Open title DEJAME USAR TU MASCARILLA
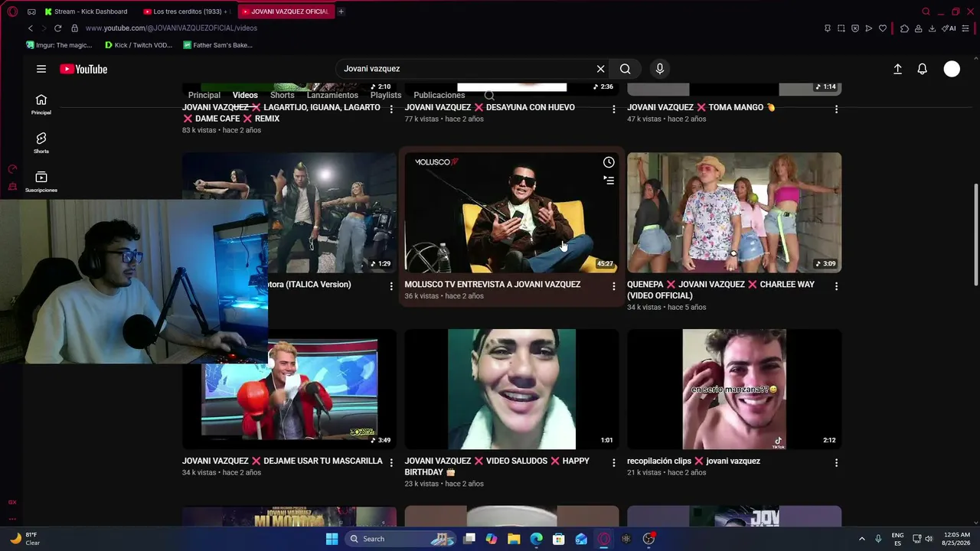The image size is (980, 551). 283,461
